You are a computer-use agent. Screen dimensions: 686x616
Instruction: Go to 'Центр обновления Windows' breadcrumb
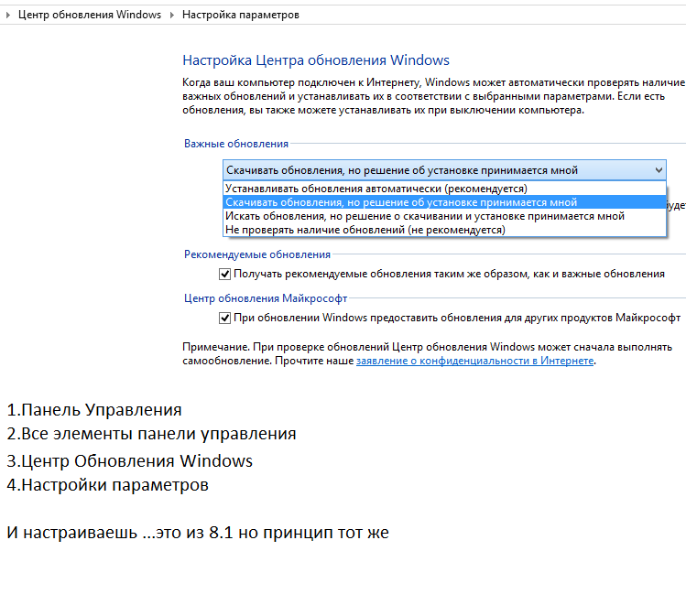90,15
